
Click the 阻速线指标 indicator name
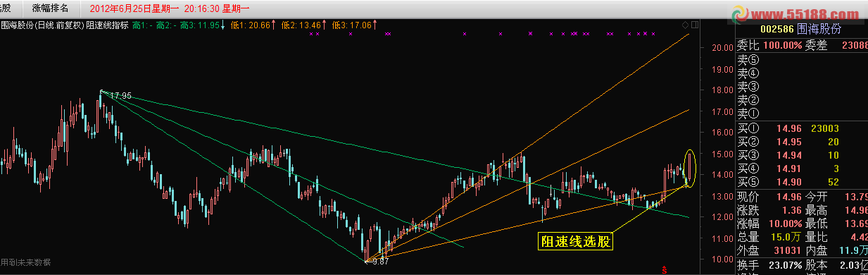[x=107, y=25]
